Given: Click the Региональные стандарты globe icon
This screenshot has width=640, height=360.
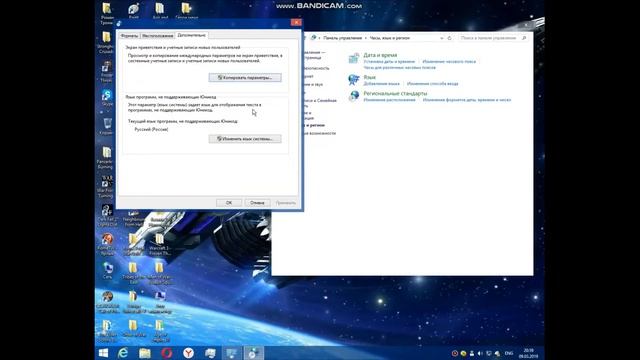Looking at the screenshot, I should [x=354, y=96].
